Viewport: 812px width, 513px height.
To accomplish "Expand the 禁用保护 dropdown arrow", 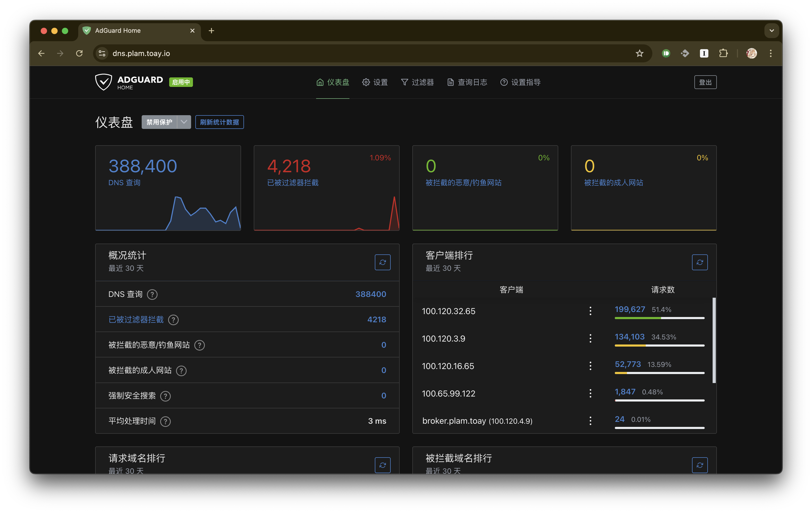I will click(184, 122).
